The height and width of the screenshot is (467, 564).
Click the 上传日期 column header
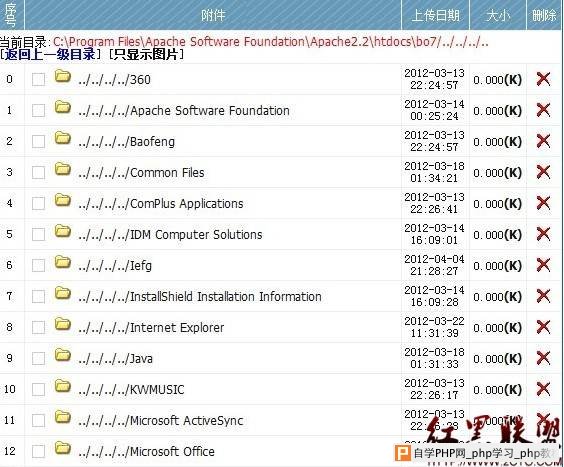(435, 15)
